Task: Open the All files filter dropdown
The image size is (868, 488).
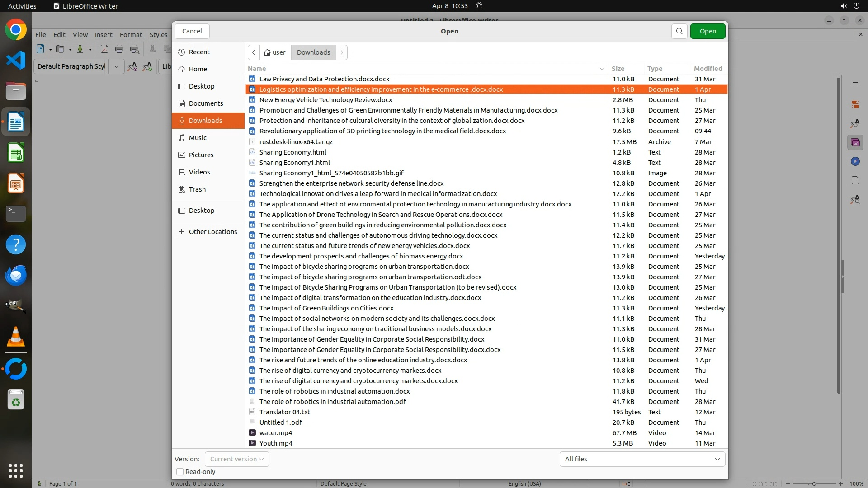Action: pyautogui.click(x=642, y=459)
